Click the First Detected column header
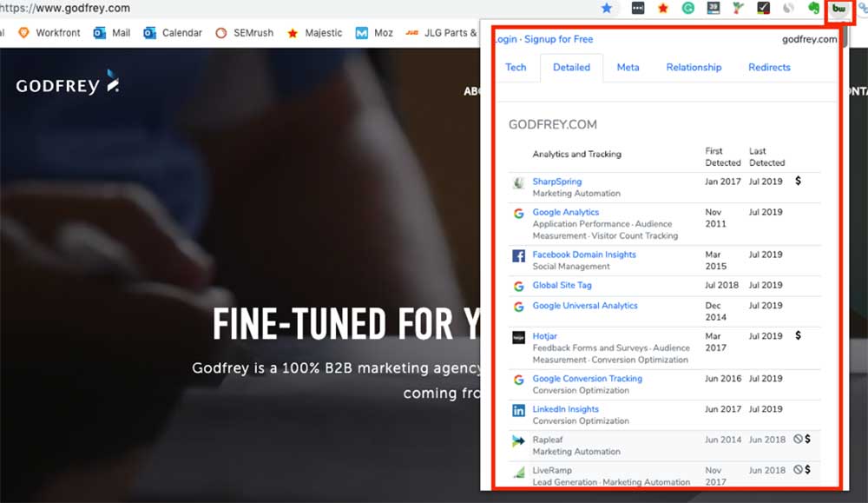868x503 pixels. [x=722, y=156]
